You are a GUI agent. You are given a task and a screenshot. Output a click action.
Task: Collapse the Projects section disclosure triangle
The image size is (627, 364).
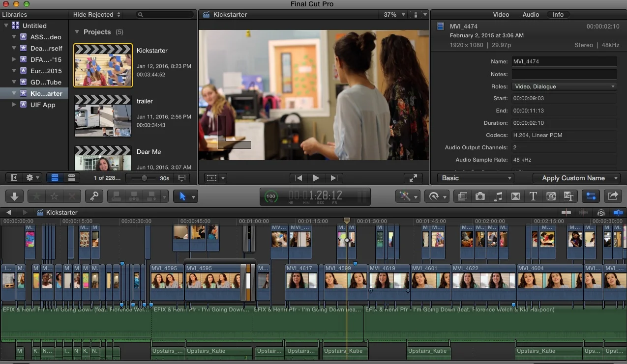coord(77,32)
